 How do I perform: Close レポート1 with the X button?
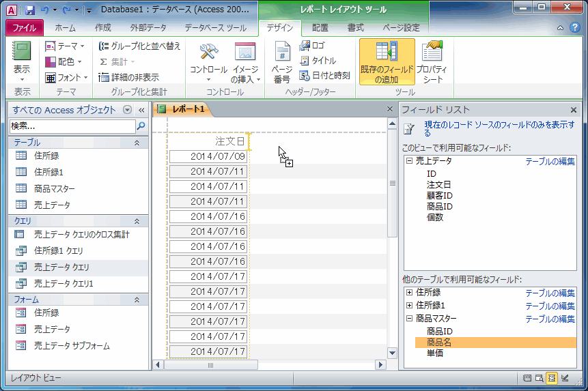[x=390, y=109]
